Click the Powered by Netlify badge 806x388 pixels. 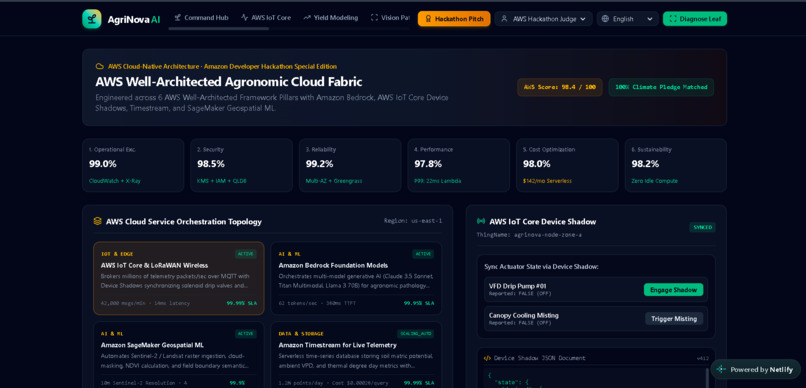tap(756, 369)
